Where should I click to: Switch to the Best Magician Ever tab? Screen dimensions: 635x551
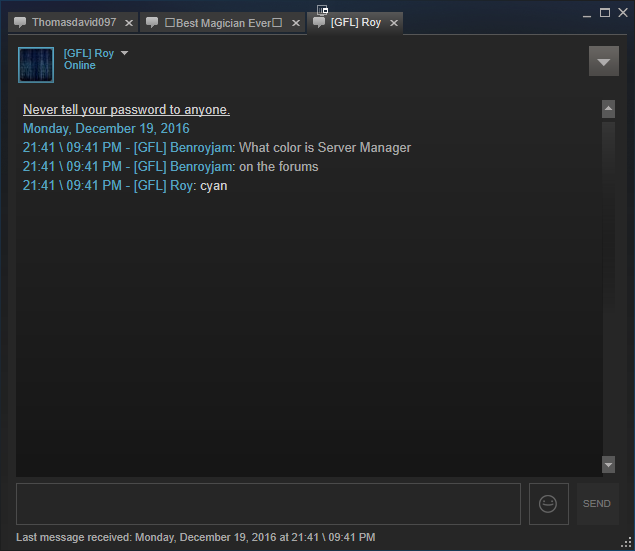click(x=222, y=22)
